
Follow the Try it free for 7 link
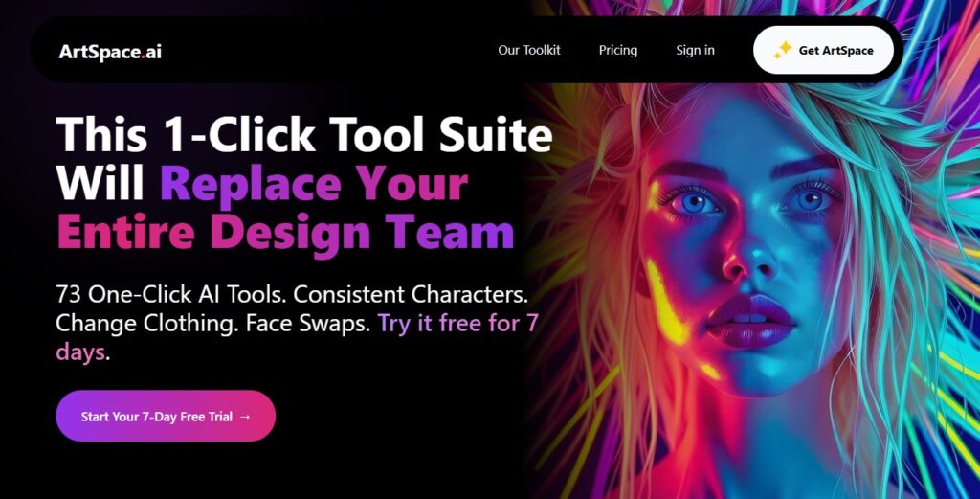(458, 324)
